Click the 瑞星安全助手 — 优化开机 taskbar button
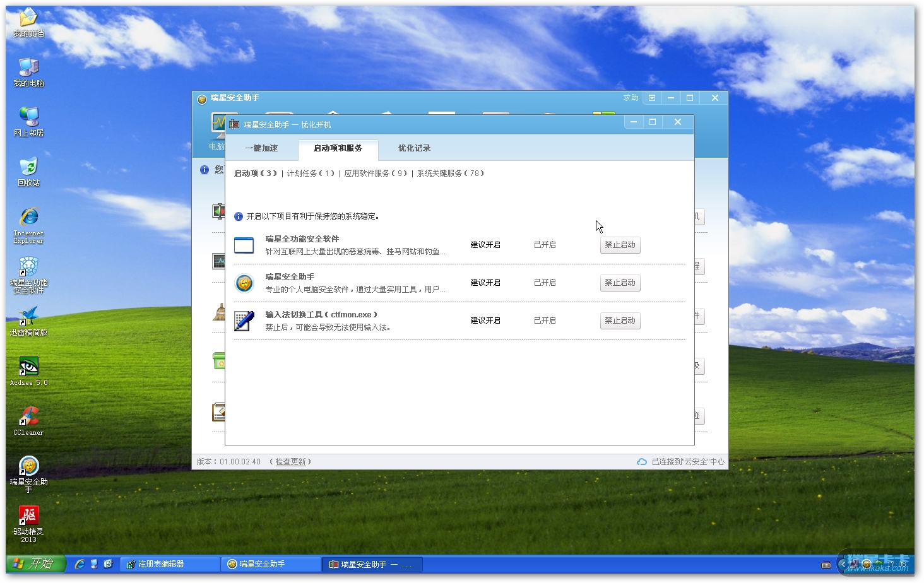The image size is (924, 583). tap(372, 564)
